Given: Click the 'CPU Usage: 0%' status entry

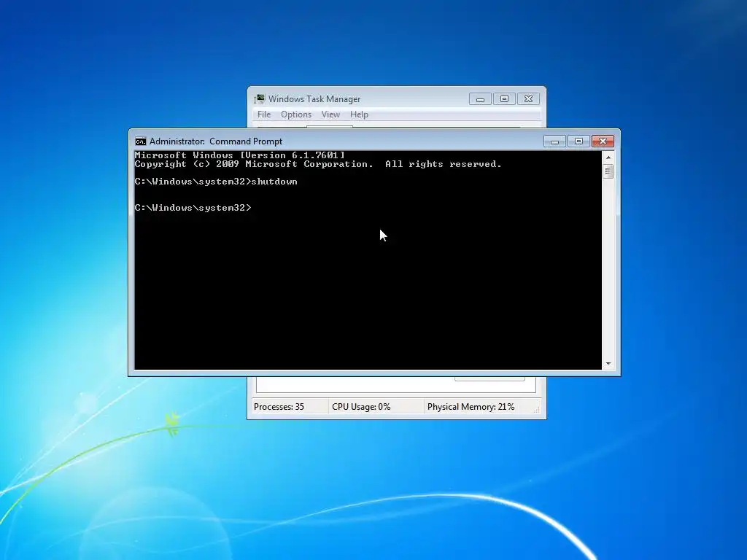Looking at the screenshot, I should (x=361, y=407).
